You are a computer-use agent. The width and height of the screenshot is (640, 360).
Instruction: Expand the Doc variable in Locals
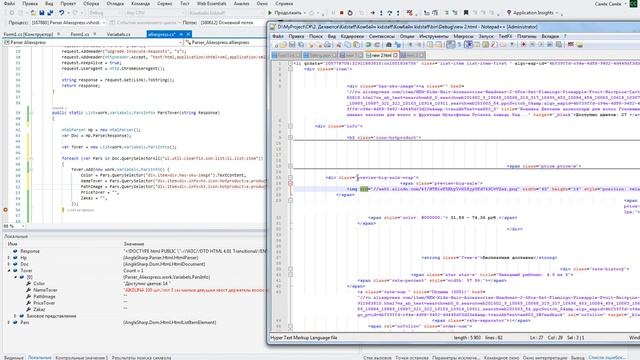pyautogui.click(x=9, y=264)
